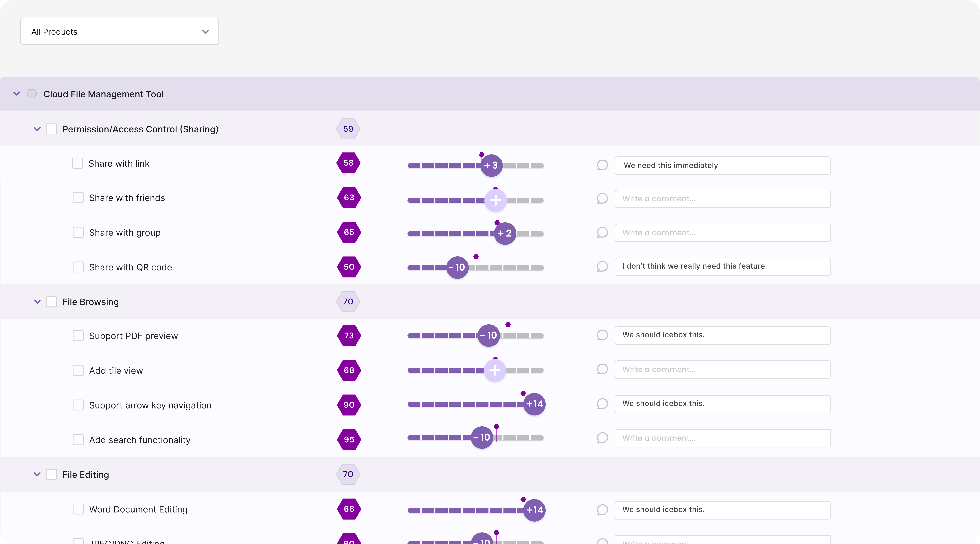The height and width of the screenshot is (544, 980).
Task: Focus the comment field for Share with friends
Action: [722, 199]
